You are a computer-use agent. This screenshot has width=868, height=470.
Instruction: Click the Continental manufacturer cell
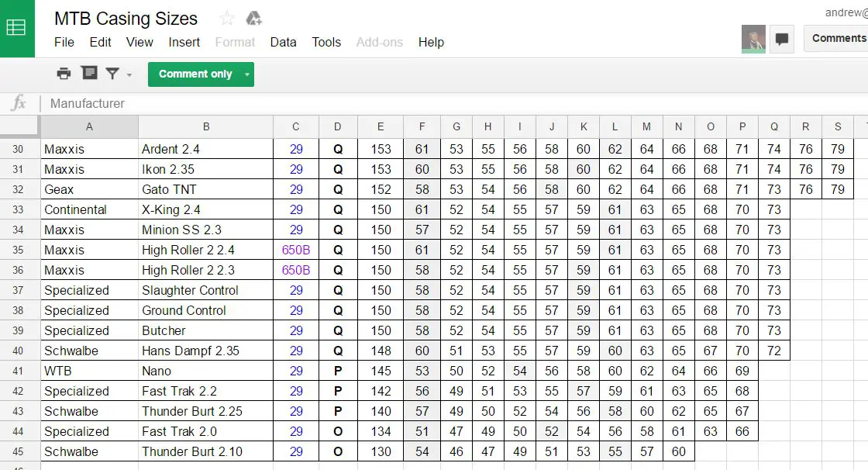pyautogui.click(x=89, y=209)
